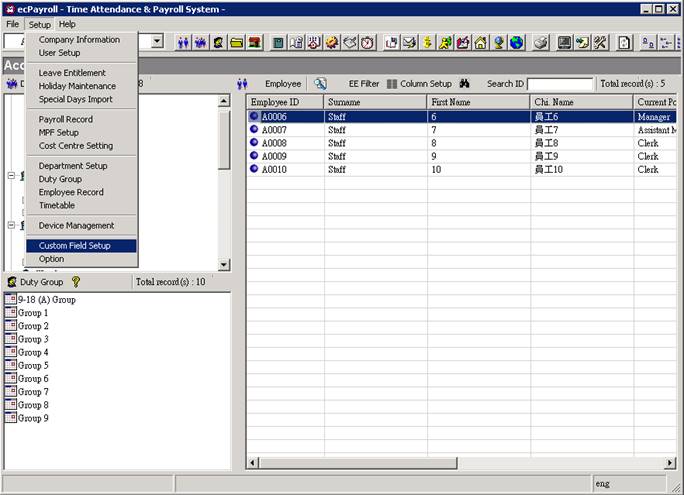
Task: Click the yellow dollar sign toolbar icon
Action: click(x=428, y=43)
